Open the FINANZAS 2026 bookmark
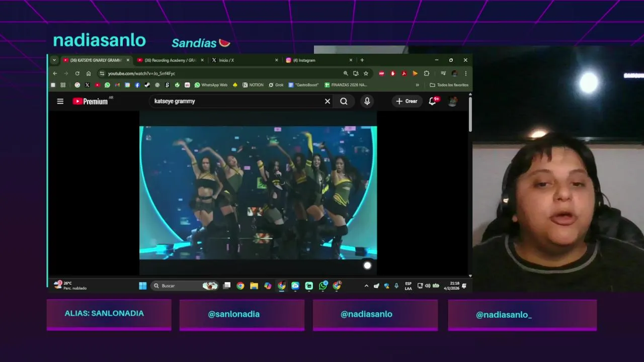The height and width of the screenshot is (362, 644). point(346,85)
